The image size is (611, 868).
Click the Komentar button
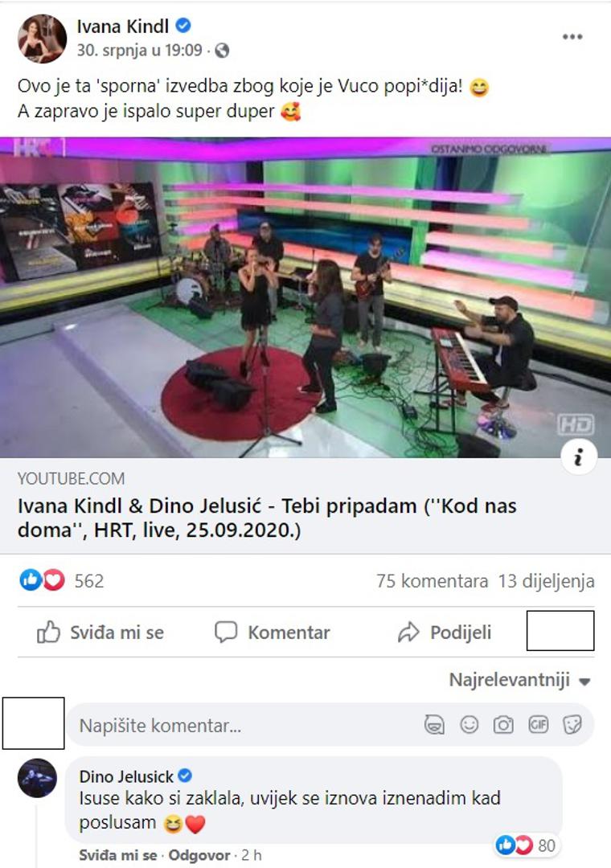point(273,633)
